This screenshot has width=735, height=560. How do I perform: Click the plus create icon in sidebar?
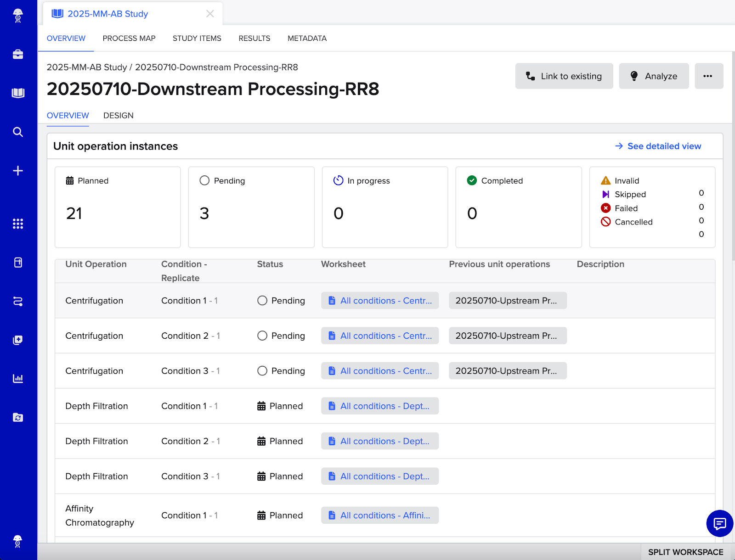[18, 171]
